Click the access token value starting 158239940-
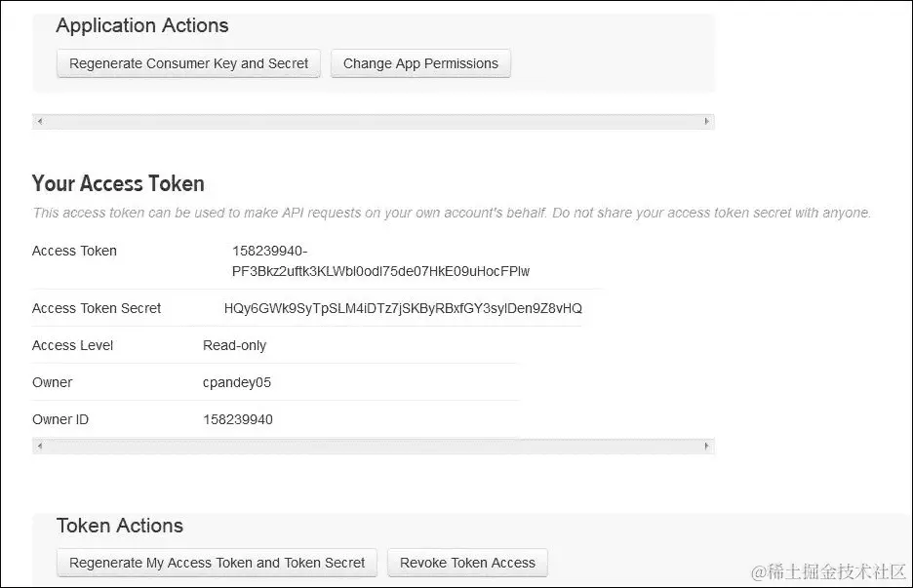 (x=380, y=261)
